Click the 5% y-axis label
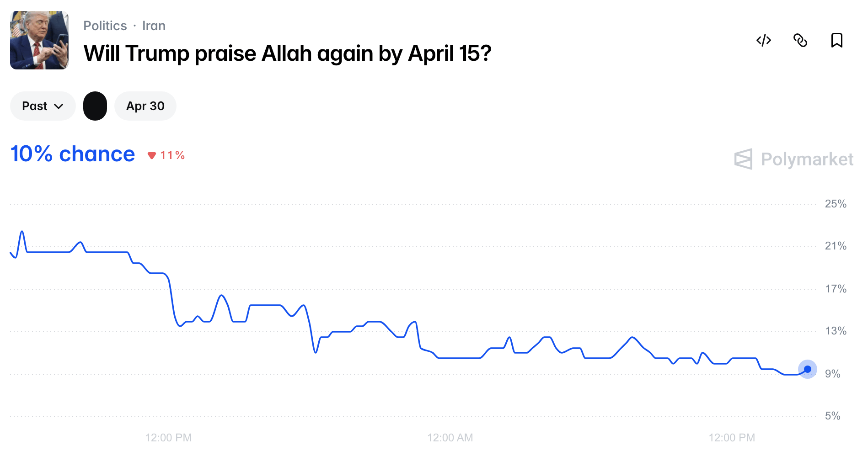The height and width of the screenshot is (456, 868). pos(832,416)
